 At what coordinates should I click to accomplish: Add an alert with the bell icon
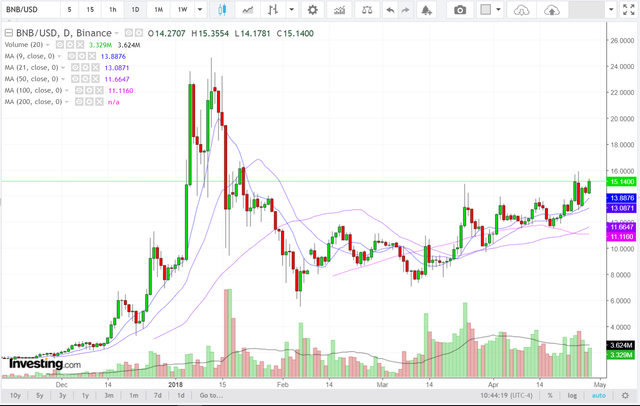point(427,10)
